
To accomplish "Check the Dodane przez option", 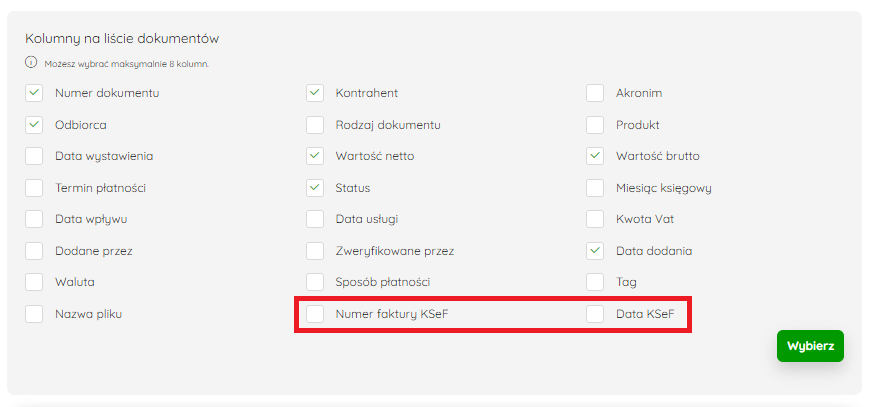I will click(34, 251).
